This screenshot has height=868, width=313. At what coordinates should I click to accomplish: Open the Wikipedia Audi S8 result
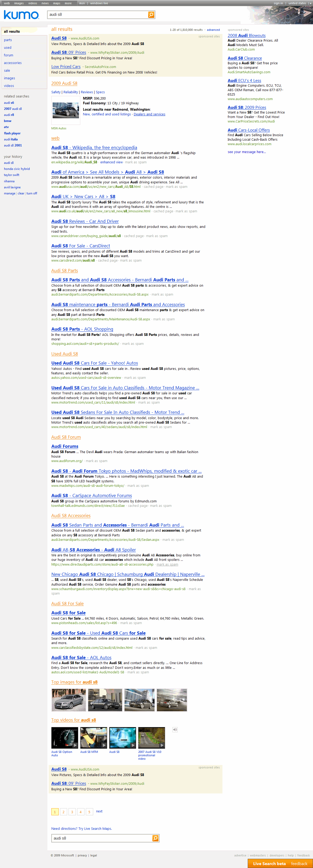click(94, 148)
